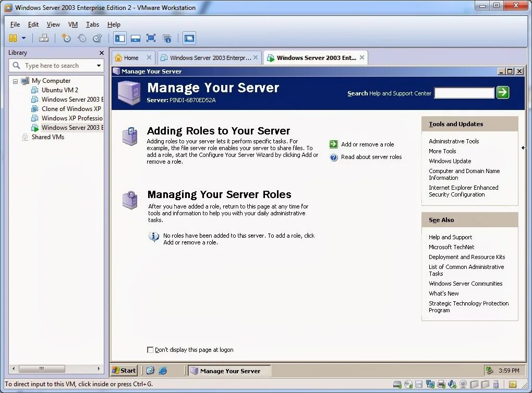Open Administrative Tools

454,141
